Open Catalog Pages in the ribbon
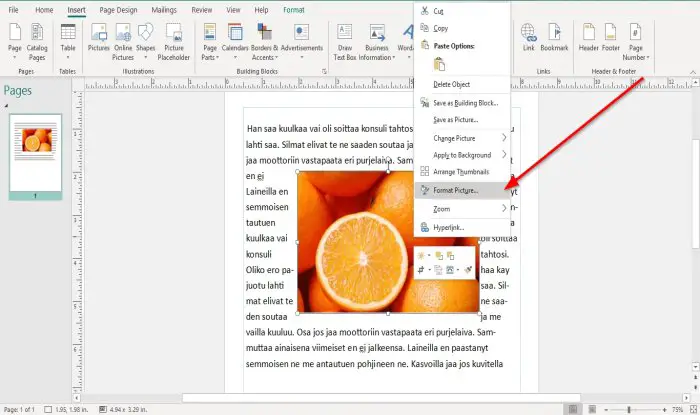The image size is (700, 415). coord(37,42)
